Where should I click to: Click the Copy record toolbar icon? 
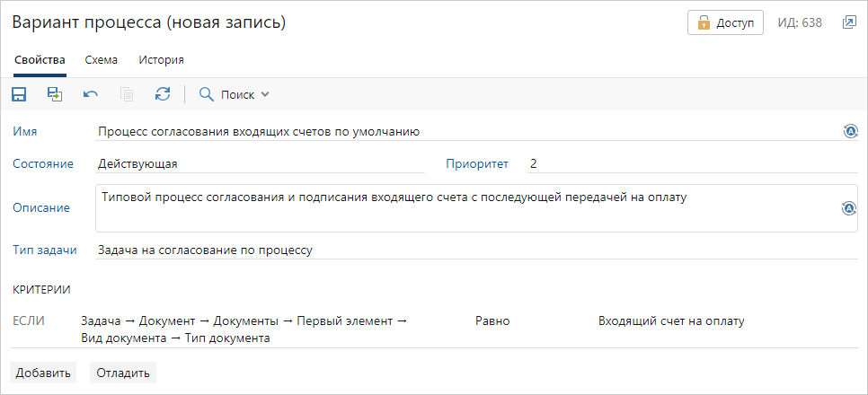[x=127, y=94]
